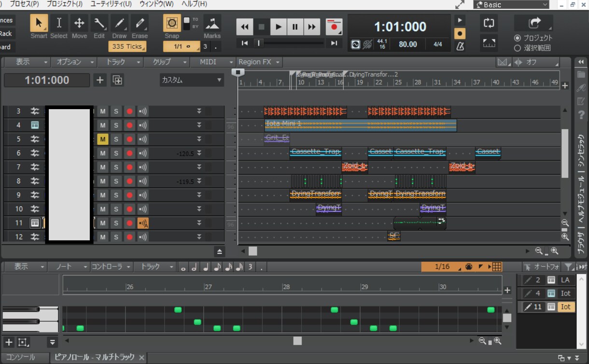Image resolution: width=589 pixels, height=364 pixels.
Task: Fast forward the transport
Action: 312,27
